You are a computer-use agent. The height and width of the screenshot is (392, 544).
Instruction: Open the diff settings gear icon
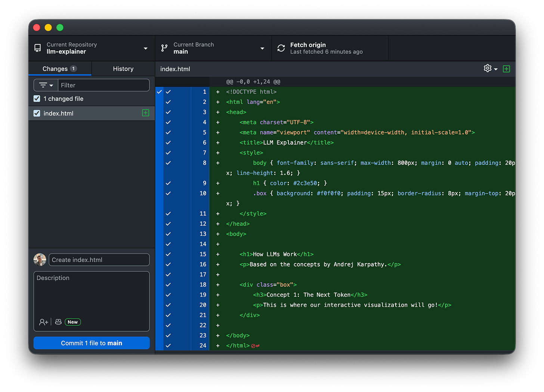point(487,68)
